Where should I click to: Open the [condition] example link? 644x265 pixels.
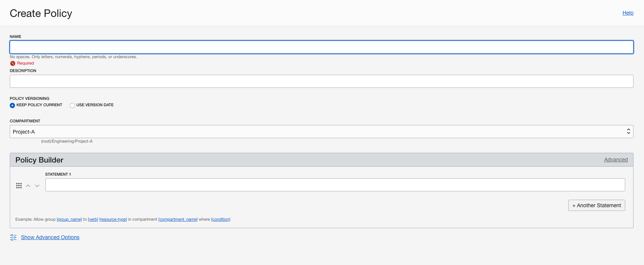coord(221,220)
